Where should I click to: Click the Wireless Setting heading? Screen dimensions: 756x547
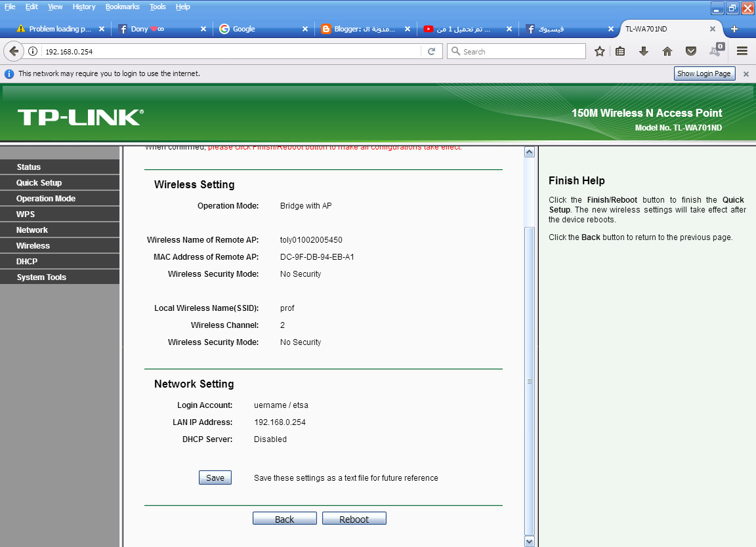click(x=194, y=184)
